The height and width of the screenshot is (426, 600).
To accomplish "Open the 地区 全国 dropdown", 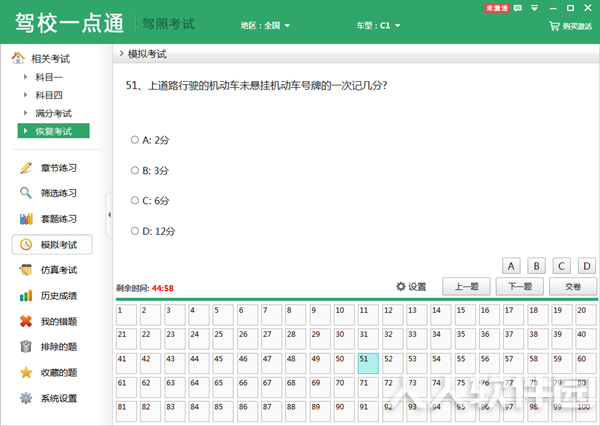I will 265,26.
